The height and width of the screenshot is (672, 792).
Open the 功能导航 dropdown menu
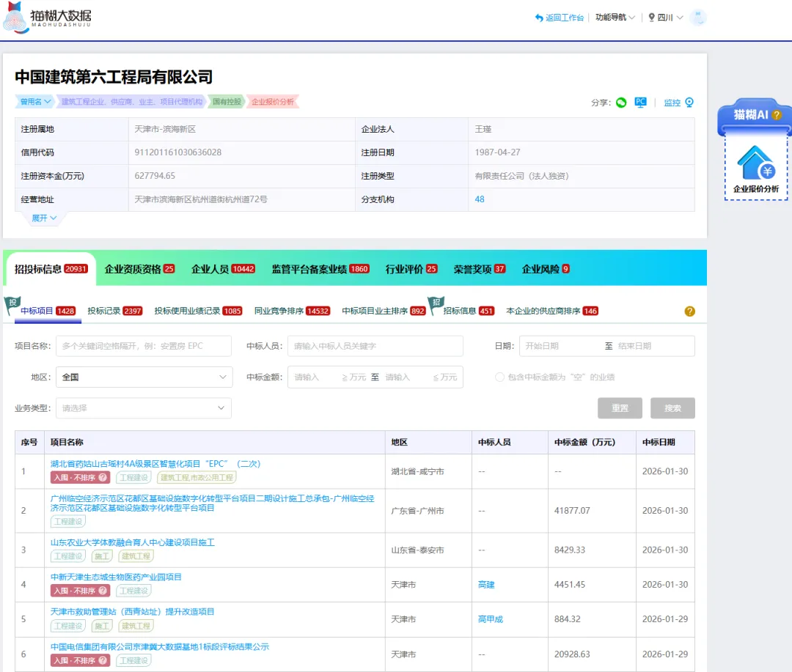(615, 18)
